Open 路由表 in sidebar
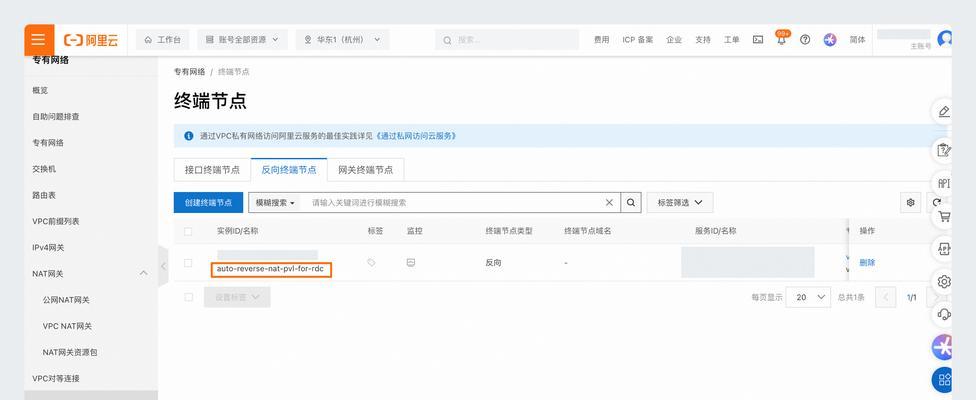 click(44, 195)
